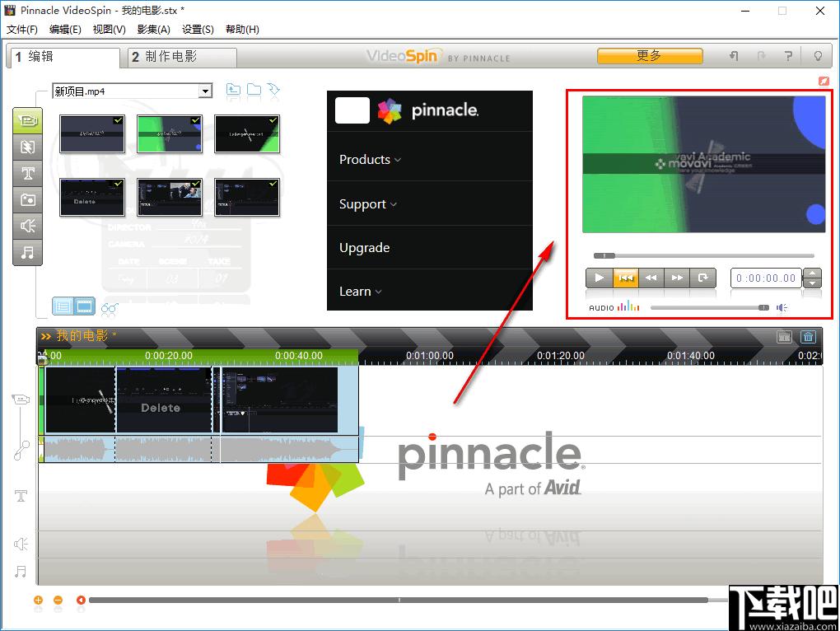
Task: Click the Upgrade link
Action: [364, 247]
